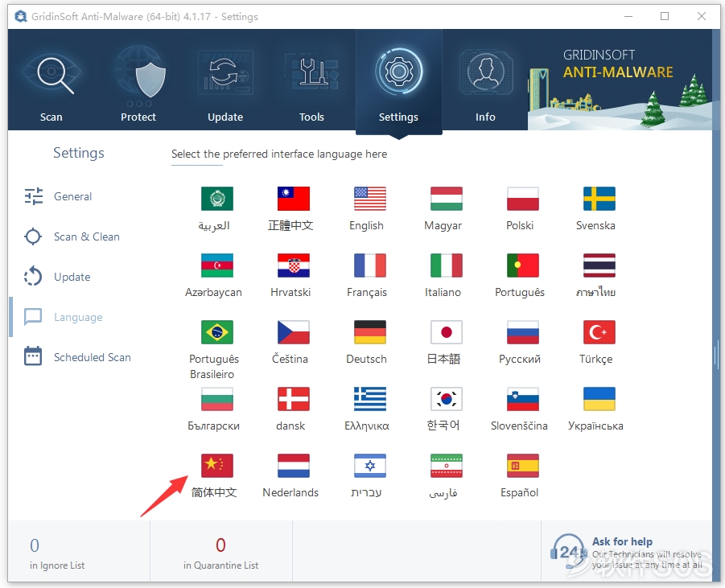This screenshot has width=725, height=588.
Task: Open General settings section
Action: (72, 196)
